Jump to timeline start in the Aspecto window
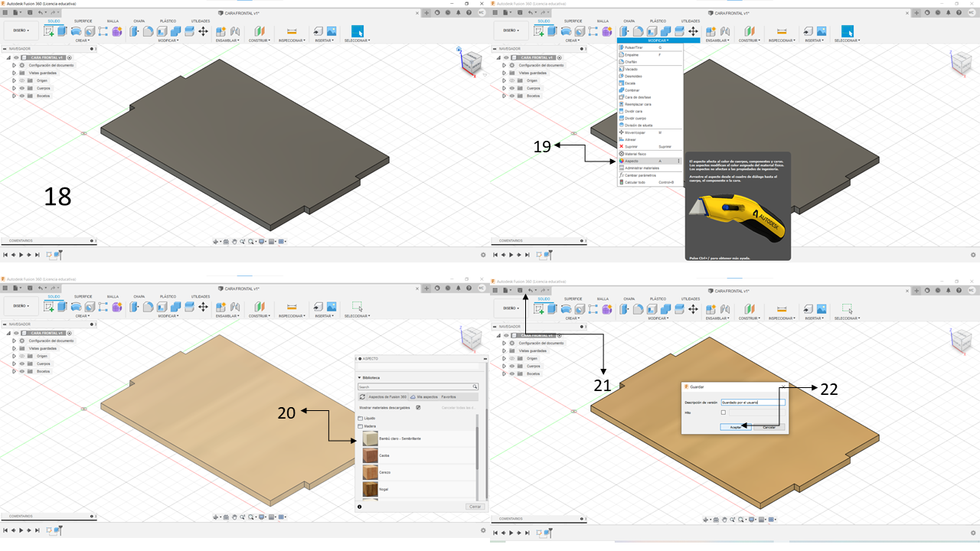980x551 pixels. [5, 531]
